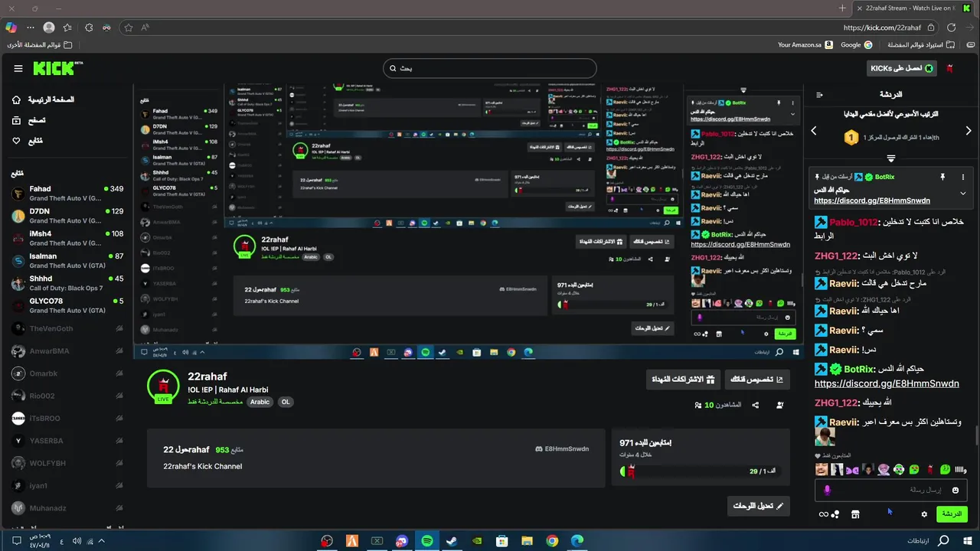Open File Explorer from the taskbar
980x551 pixels.
(x=527, y=541)
